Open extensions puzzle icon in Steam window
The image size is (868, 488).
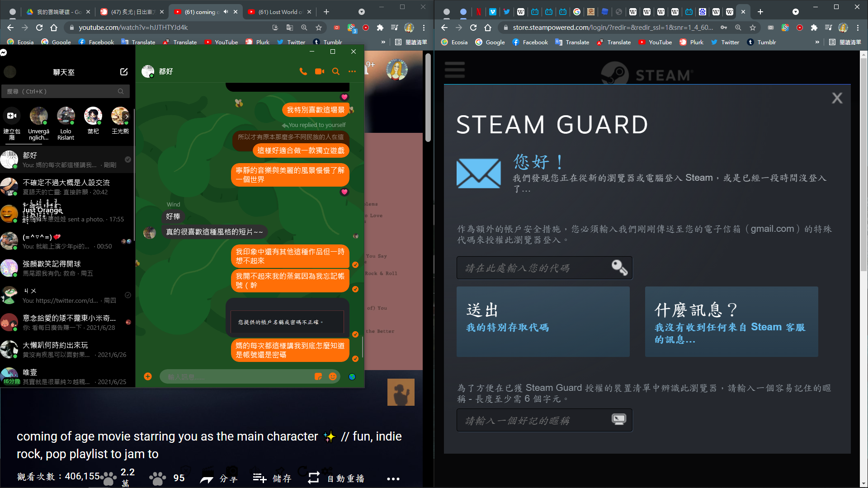click(814, 28)
